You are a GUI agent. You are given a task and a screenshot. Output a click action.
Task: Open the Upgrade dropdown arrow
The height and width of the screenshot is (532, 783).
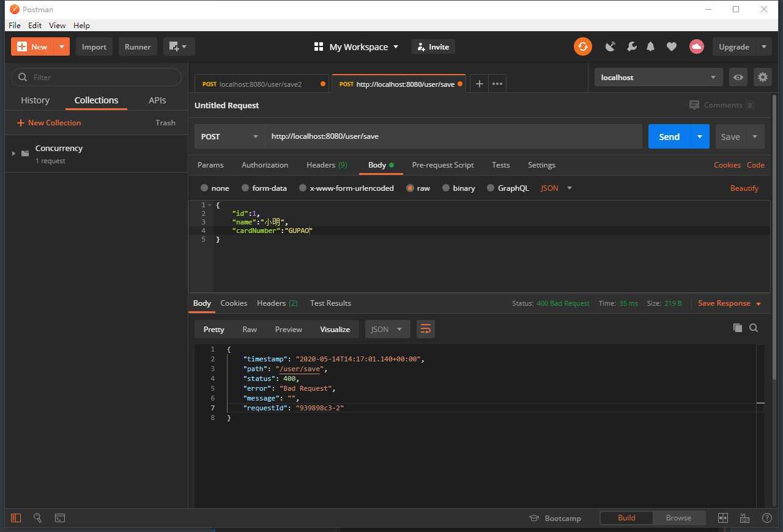(764, 46)
